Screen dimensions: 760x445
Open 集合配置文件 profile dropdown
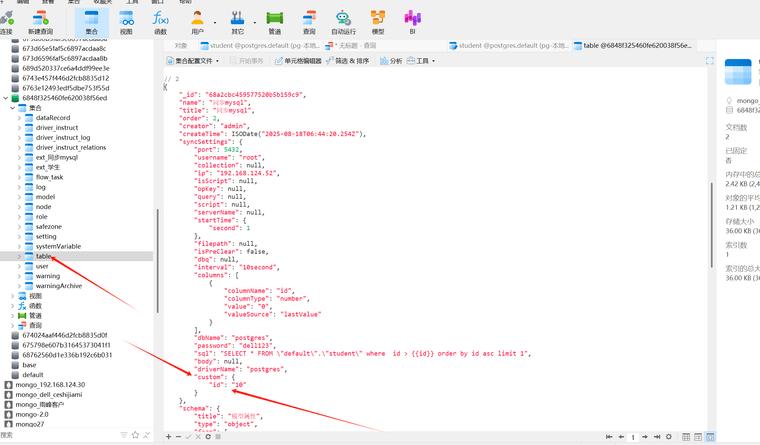click(x=193, y=61)
